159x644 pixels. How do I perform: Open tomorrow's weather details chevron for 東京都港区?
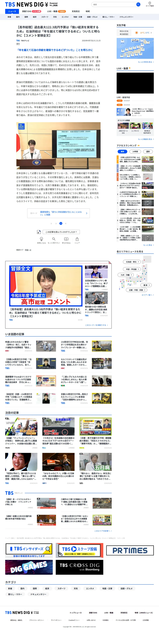tap(151, 33)
